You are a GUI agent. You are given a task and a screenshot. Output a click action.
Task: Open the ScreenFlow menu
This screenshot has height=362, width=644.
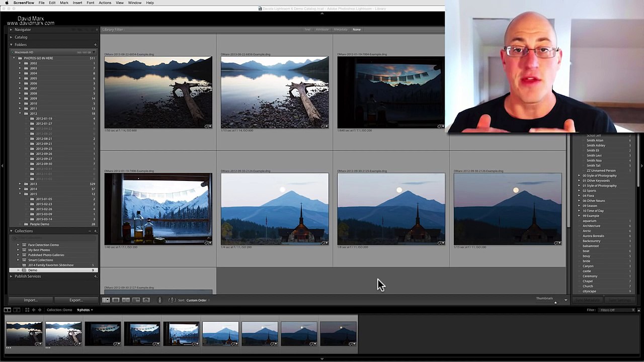tap(24, 3)
